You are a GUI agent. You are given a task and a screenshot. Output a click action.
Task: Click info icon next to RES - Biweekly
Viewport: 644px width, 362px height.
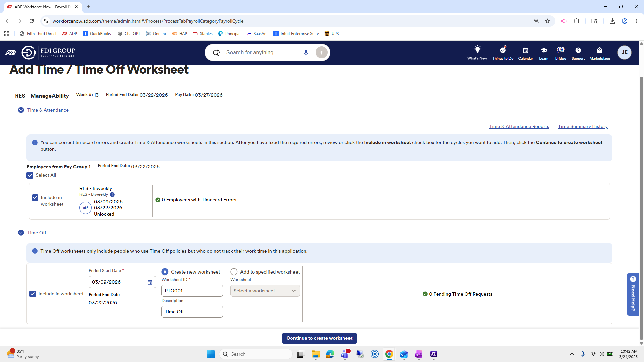112,195
